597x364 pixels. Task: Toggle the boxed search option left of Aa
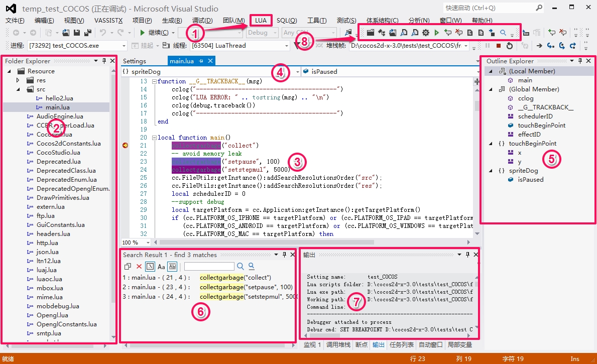tap(150, 267)
